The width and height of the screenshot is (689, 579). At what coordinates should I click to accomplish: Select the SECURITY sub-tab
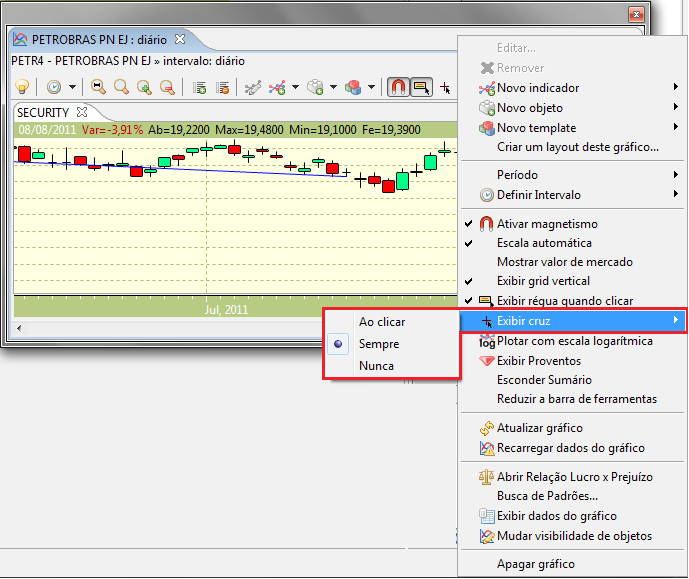pyautogui.click(x=43, y=112)
